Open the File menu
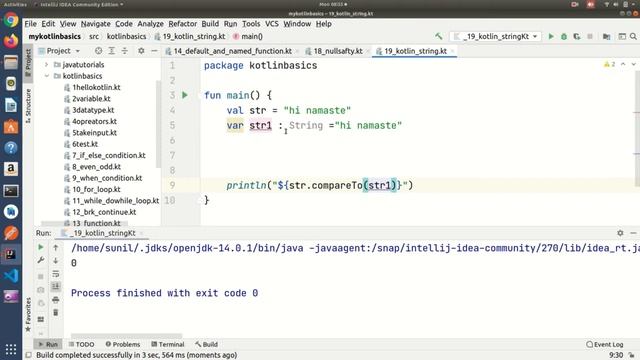Viewport: 640px width, 360px height. coord(31,24)
